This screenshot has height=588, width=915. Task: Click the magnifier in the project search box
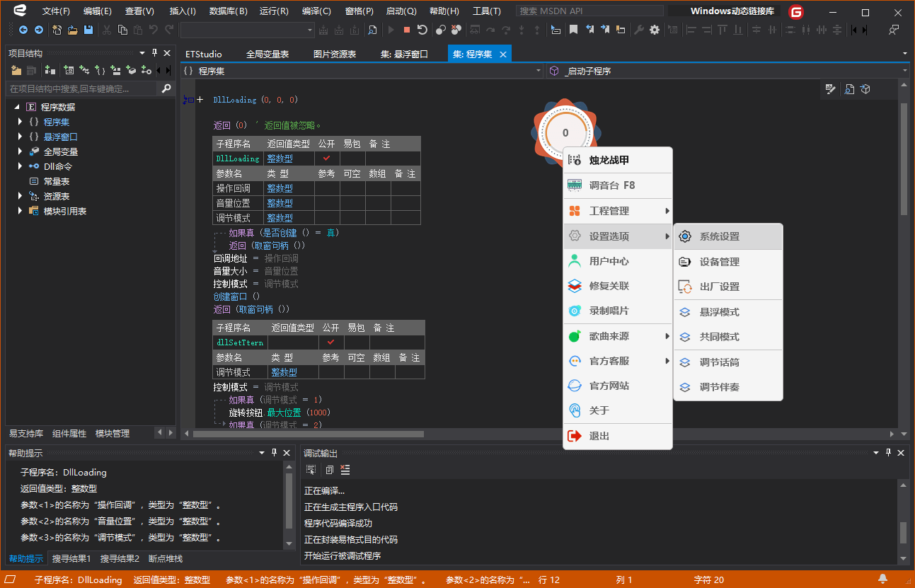[x=166, y=88]
